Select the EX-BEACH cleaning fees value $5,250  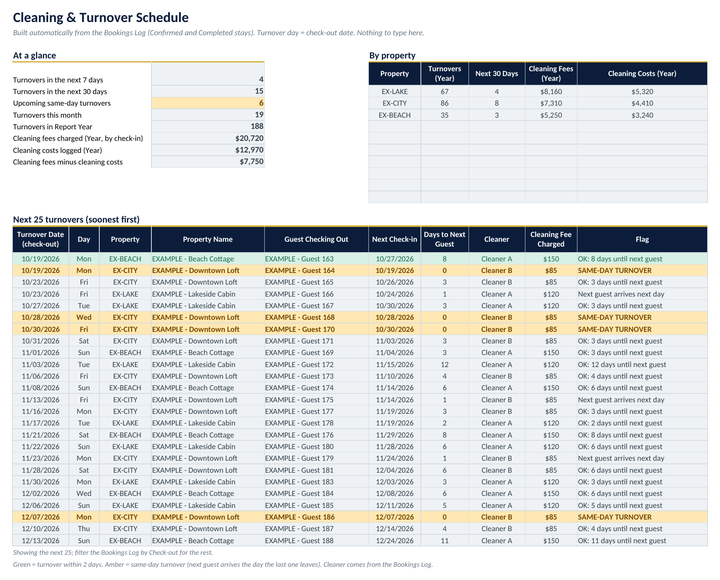pyautogui.click(x=551, y=115)
